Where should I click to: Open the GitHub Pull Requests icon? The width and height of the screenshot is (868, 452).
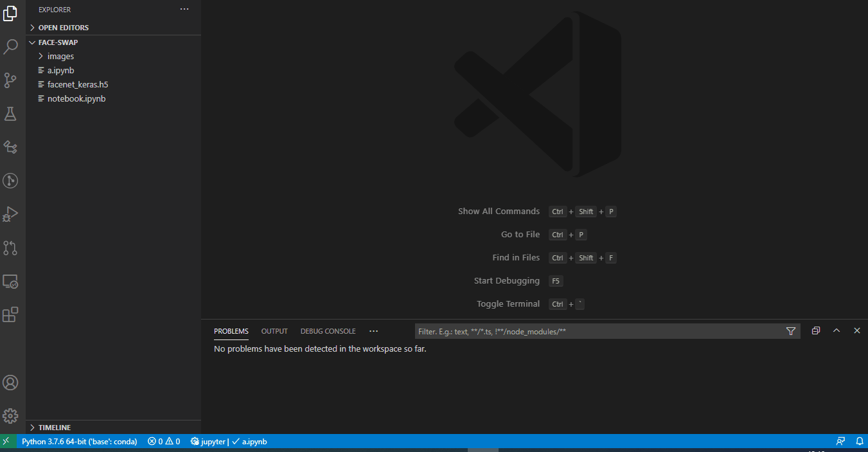pyautogui.click(x=10, y=248)
